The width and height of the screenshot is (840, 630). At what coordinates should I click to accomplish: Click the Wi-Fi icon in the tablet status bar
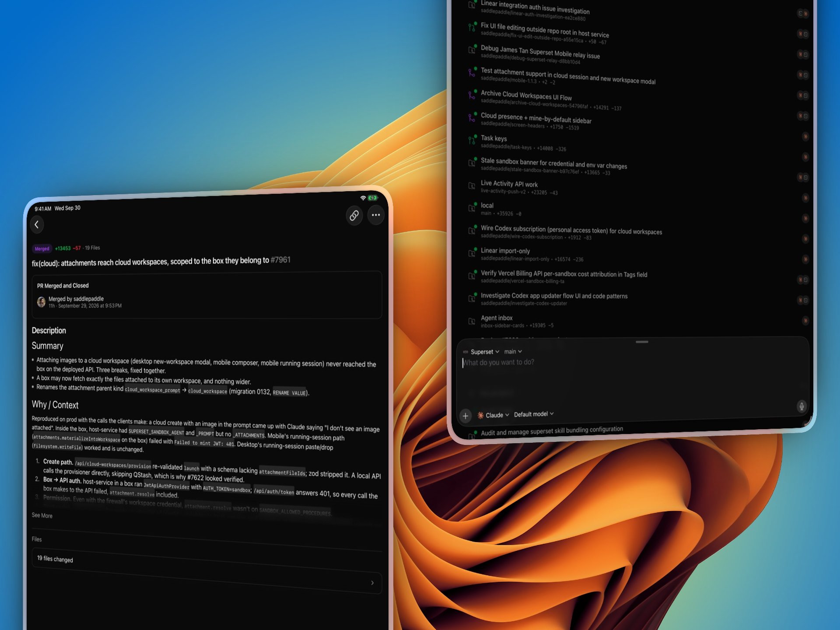pyautogui.click(x=363, y=198)
